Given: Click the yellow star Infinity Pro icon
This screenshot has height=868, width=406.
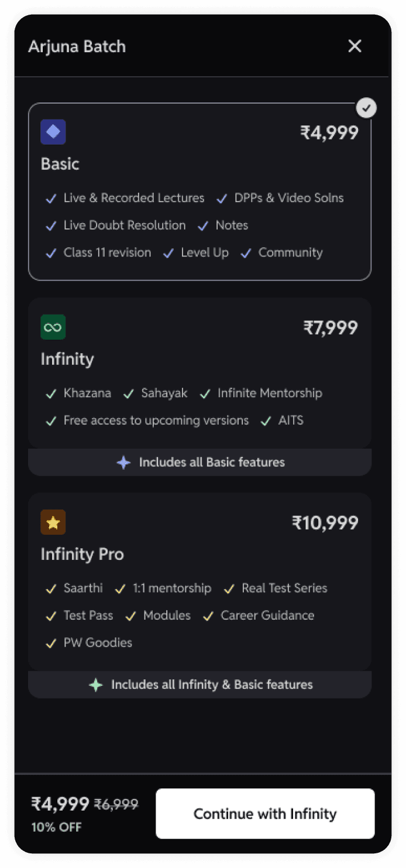Looking at the screenshot, I should (53, 522).
